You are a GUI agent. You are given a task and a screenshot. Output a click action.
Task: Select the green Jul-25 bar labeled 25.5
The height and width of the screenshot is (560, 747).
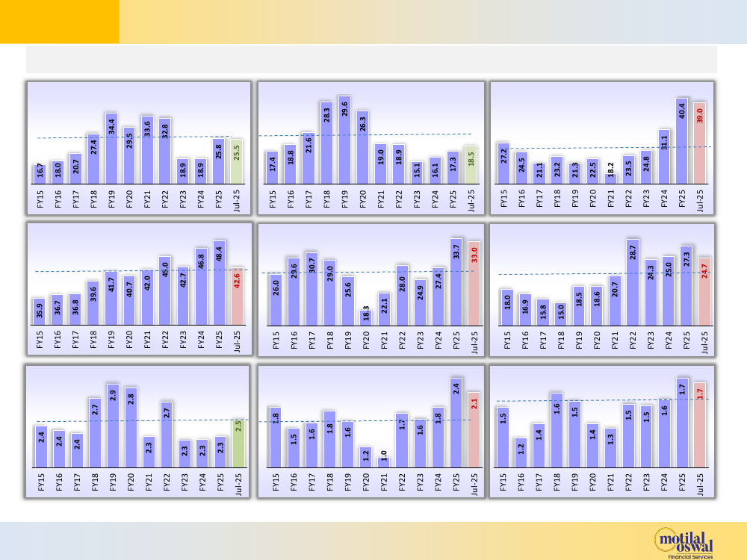point(236,161)
